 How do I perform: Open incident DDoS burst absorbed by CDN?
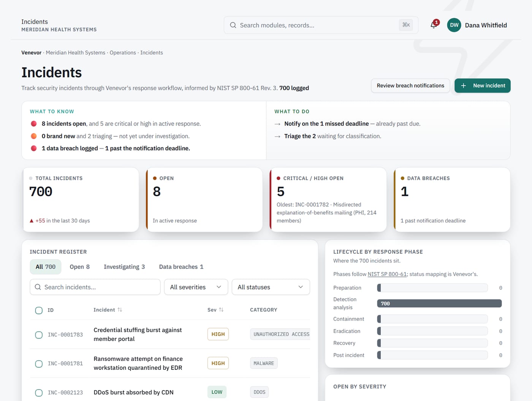tap(134, 392)
